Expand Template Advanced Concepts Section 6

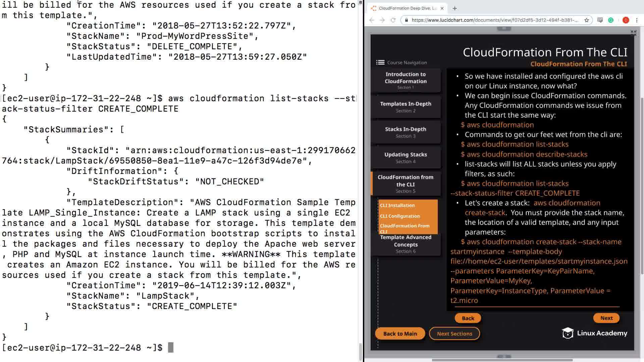406,244
